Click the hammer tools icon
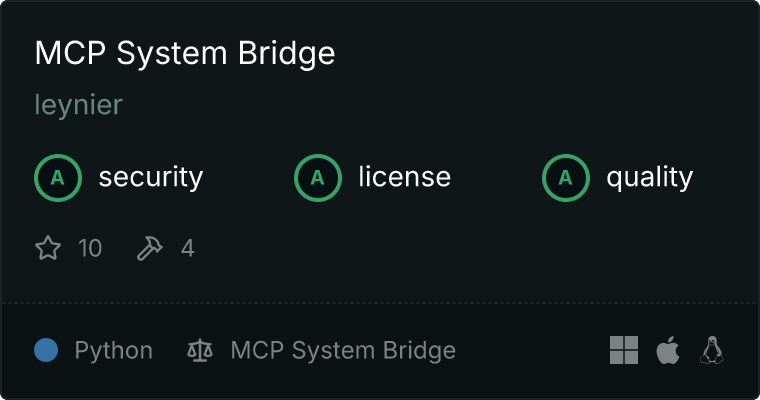Viewport: 760px width, 400px height. point(150,248)
